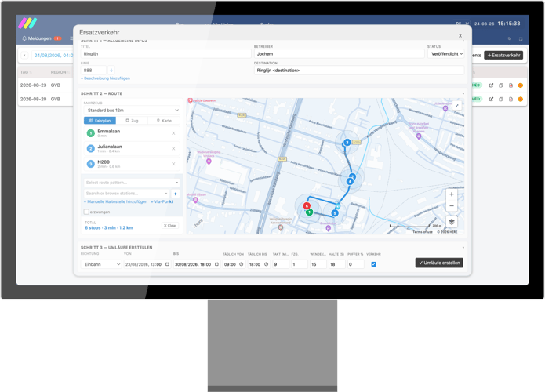Remove the Julianalaan stop from route

(x=173, y=149)
